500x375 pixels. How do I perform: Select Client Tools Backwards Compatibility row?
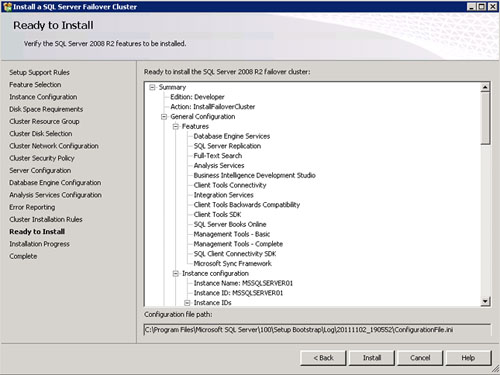pos(247,205)
